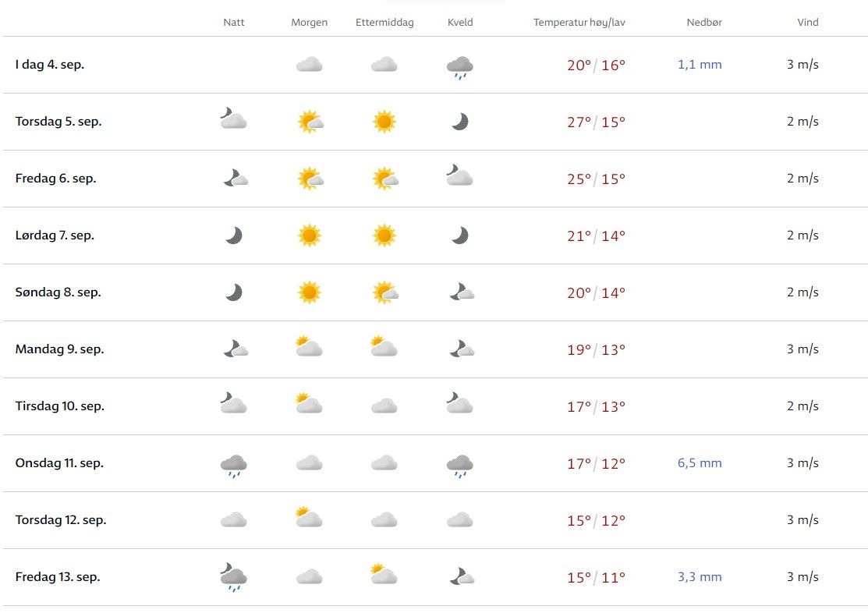Open the I dag 4. sep. forecast row
The width and height of the screenshot is (868, 613).
[x=50, y=65]
